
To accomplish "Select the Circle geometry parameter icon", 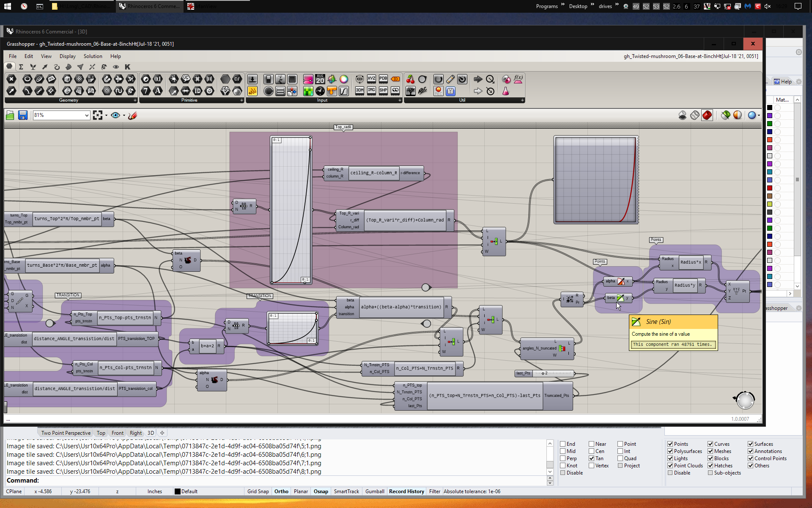I will 27,79.
